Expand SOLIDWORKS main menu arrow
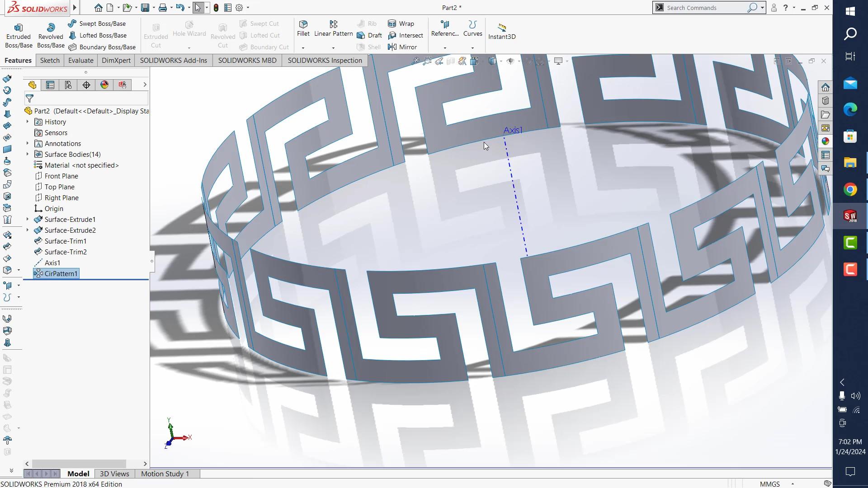 [x=75, y=8]
